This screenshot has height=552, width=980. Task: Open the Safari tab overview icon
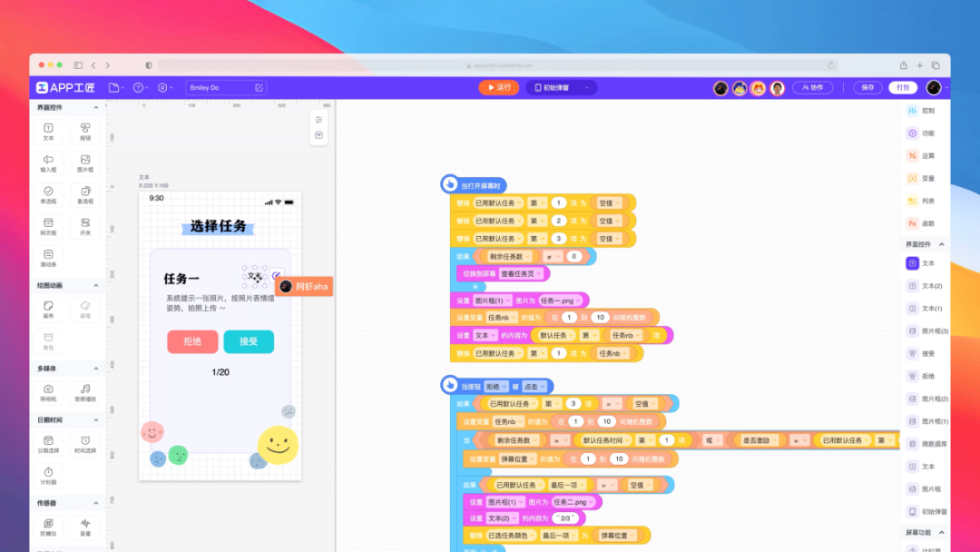tap(936, 65)
